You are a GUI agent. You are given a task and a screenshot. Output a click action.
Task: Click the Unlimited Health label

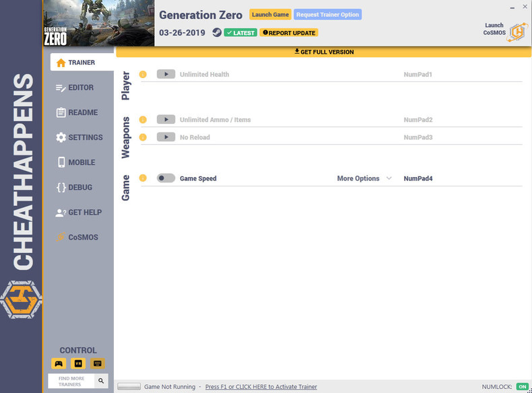coord(204,75)
